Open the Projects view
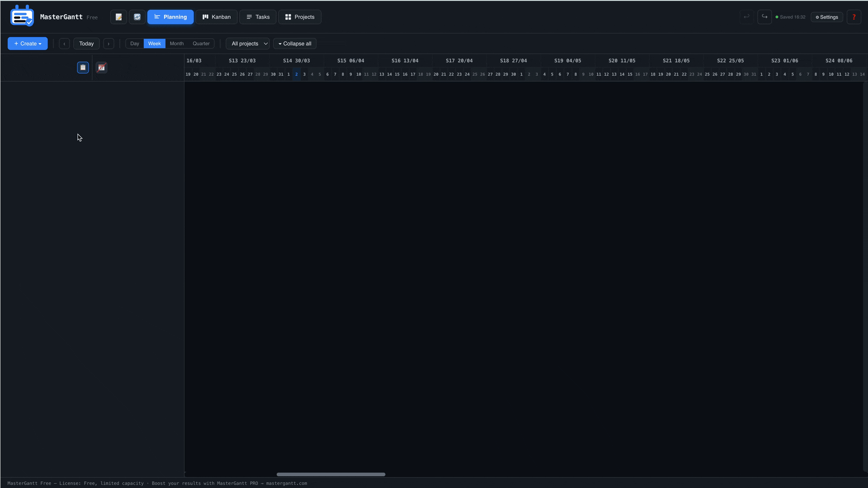The image size is (868, 488). click(300, 17)
